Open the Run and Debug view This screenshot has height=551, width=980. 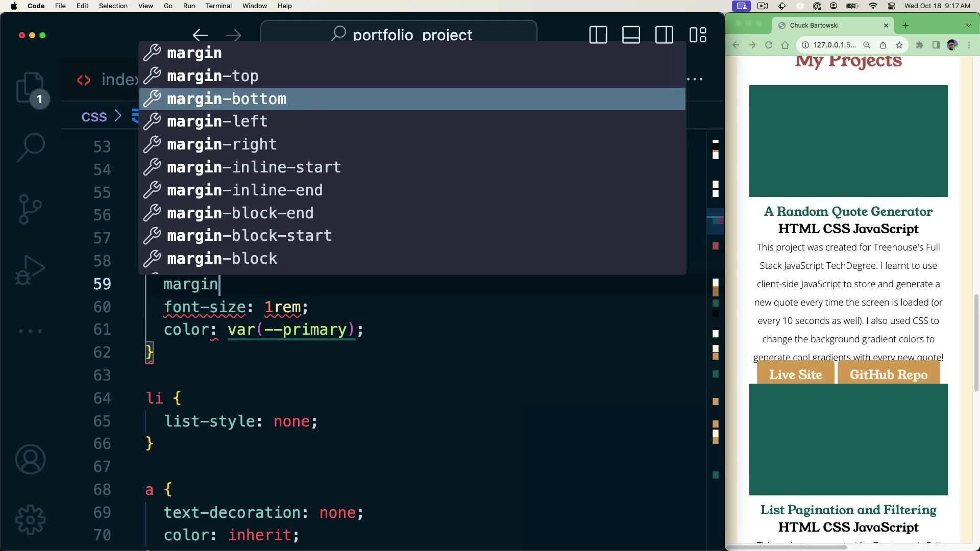(x=31, y=269)
